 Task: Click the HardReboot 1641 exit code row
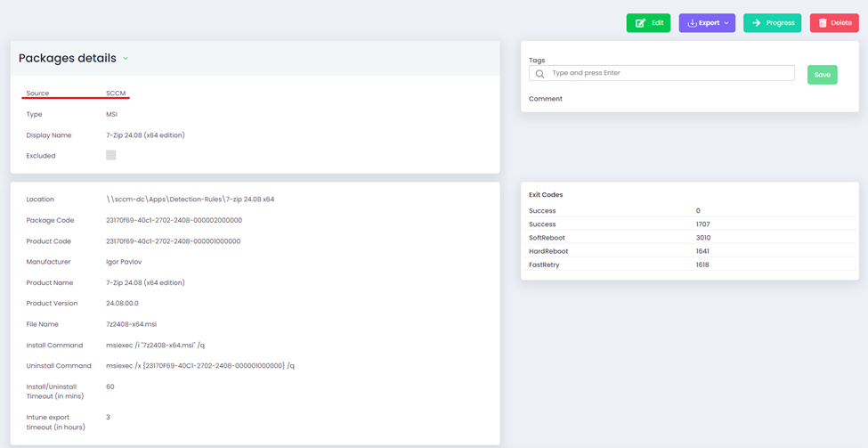[x=689, y=251]
